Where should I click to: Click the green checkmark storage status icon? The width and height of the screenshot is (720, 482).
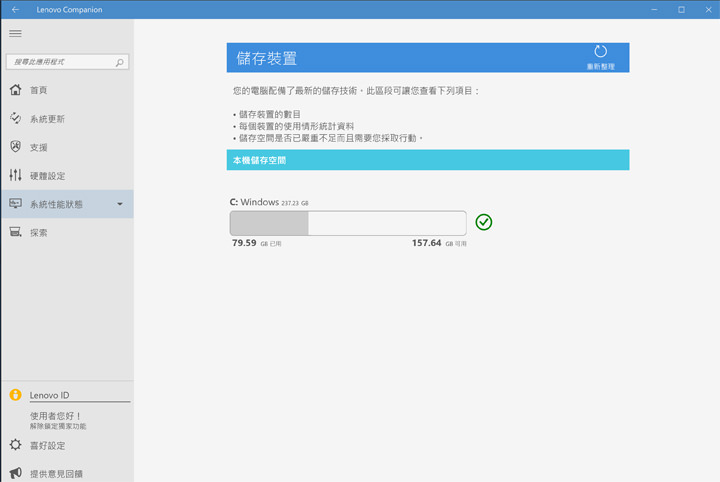tap(484, 222)
